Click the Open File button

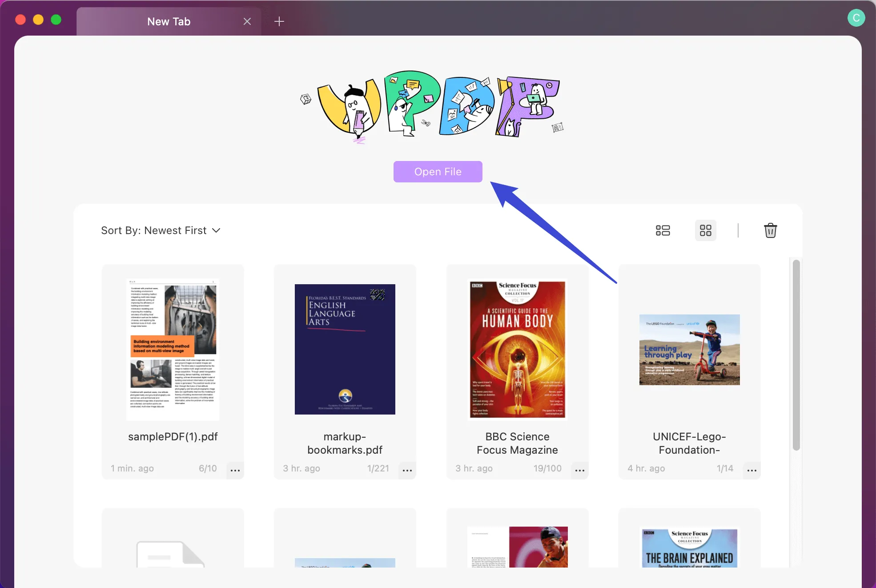tap(438, 171)
